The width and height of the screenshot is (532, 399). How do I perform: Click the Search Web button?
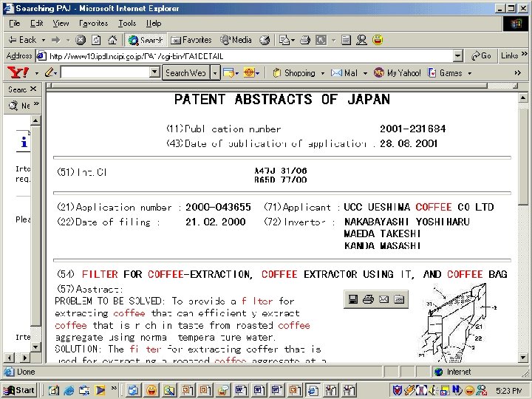click(186, 73)
